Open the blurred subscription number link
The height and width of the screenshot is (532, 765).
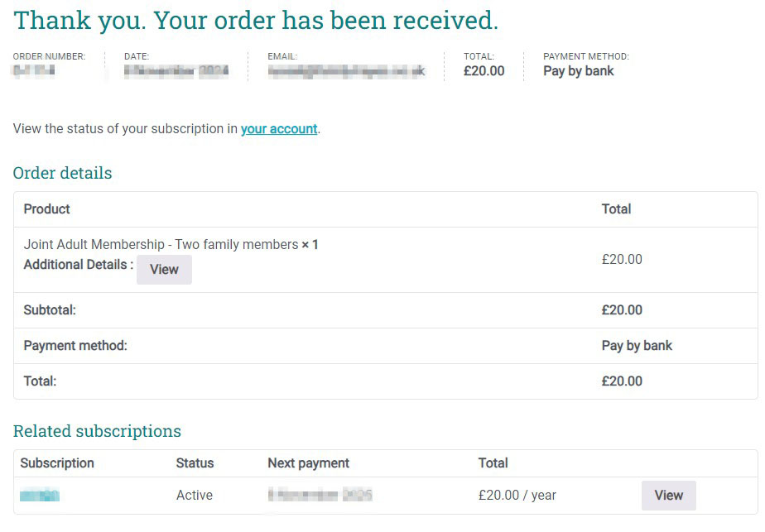coord(40,496)
